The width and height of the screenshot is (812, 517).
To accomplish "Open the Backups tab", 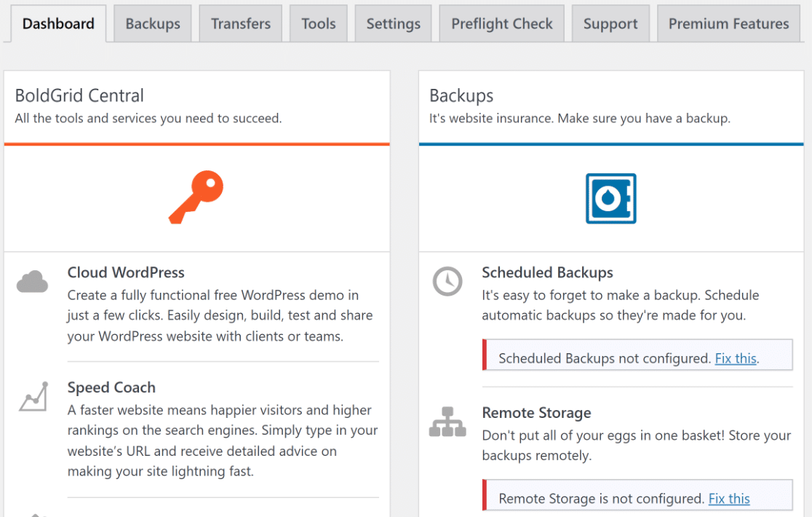I will coord(153,24).
